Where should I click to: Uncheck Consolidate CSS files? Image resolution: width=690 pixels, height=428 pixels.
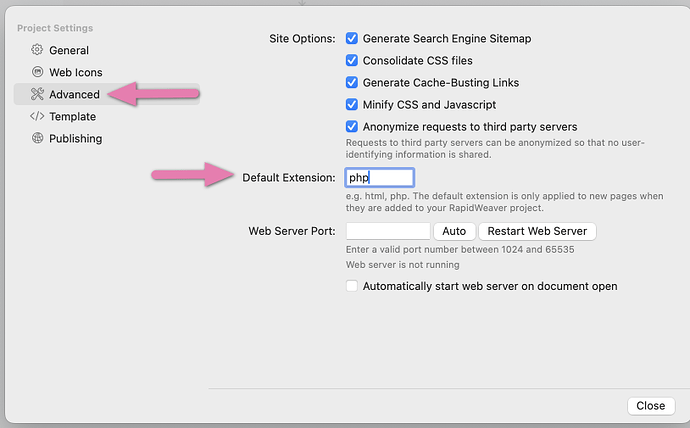pyautogui.click(x=352, y=61)
